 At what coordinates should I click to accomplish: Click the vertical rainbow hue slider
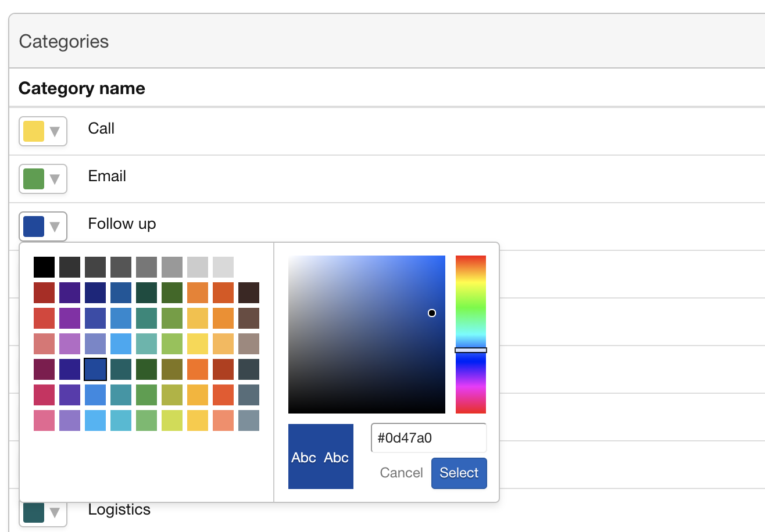[x=471, y=335]
